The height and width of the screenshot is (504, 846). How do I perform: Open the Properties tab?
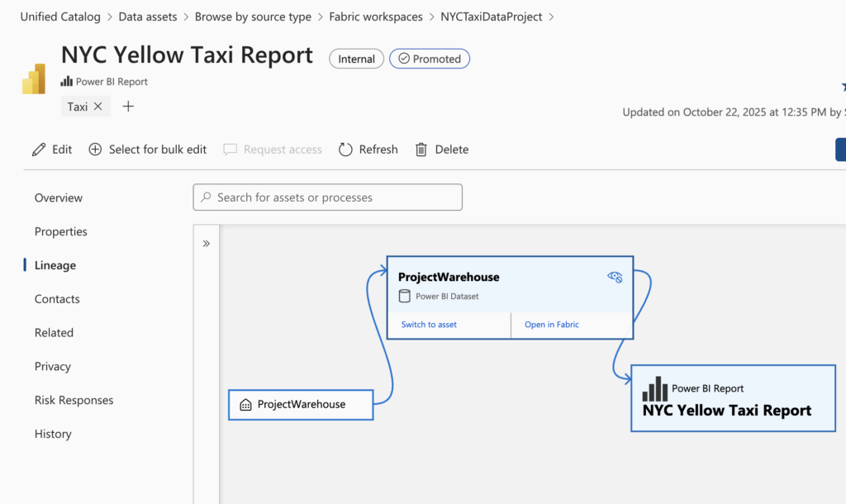pos(61,231)
